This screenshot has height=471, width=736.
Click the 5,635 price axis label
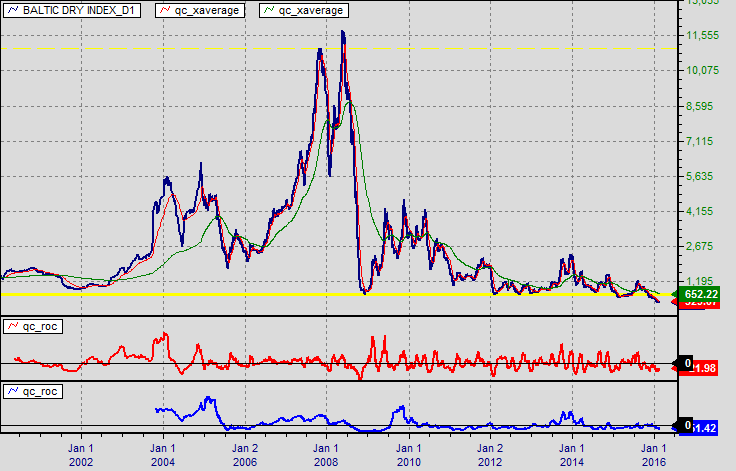(700, 177)
